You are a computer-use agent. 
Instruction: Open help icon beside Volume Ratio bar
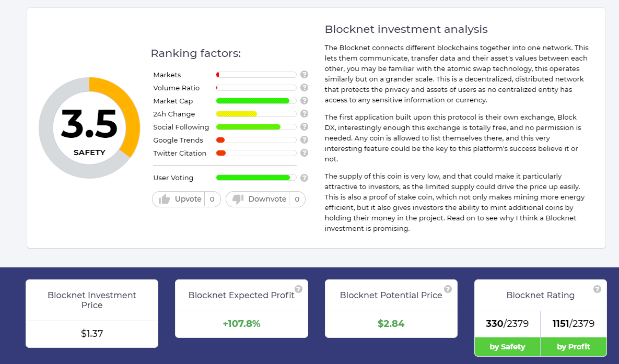pos(304,88)
